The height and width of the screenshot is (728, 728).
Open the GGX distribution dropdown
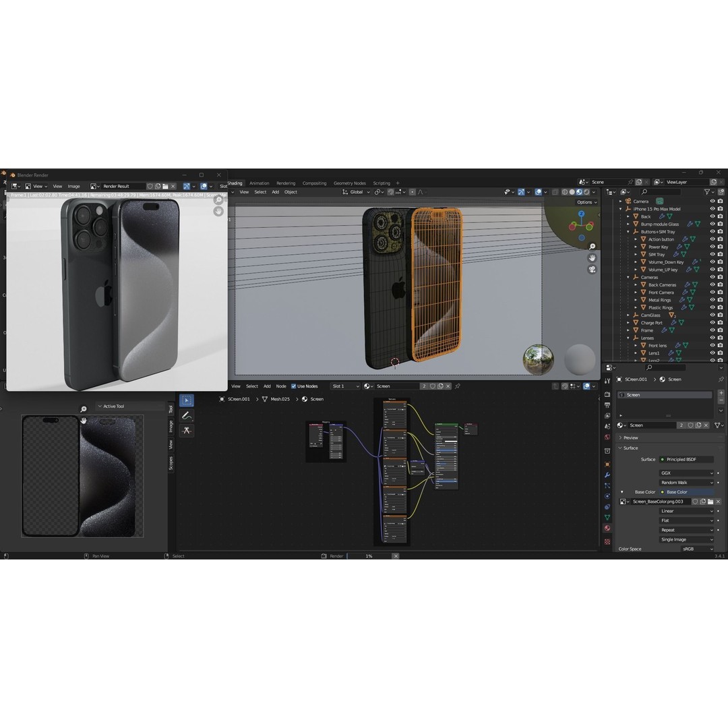point(686,473)
